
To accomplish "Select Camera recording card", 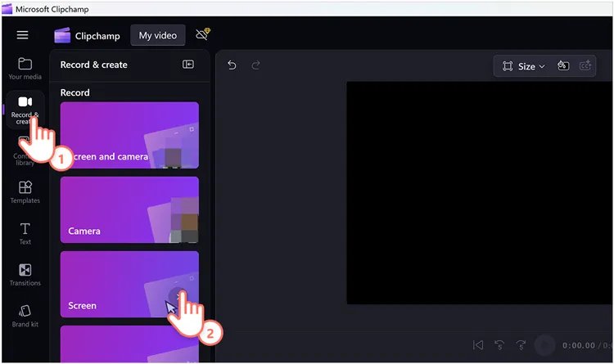I will point(129,209).
